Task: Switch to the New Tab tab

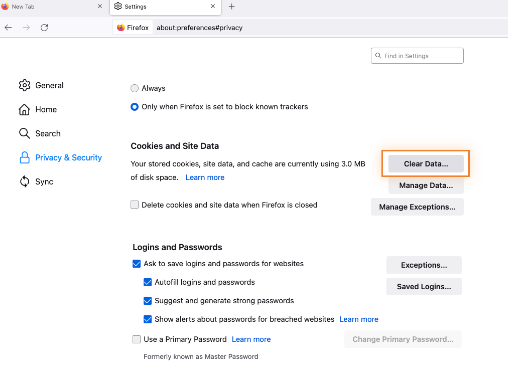Action: tap(50, 6)
